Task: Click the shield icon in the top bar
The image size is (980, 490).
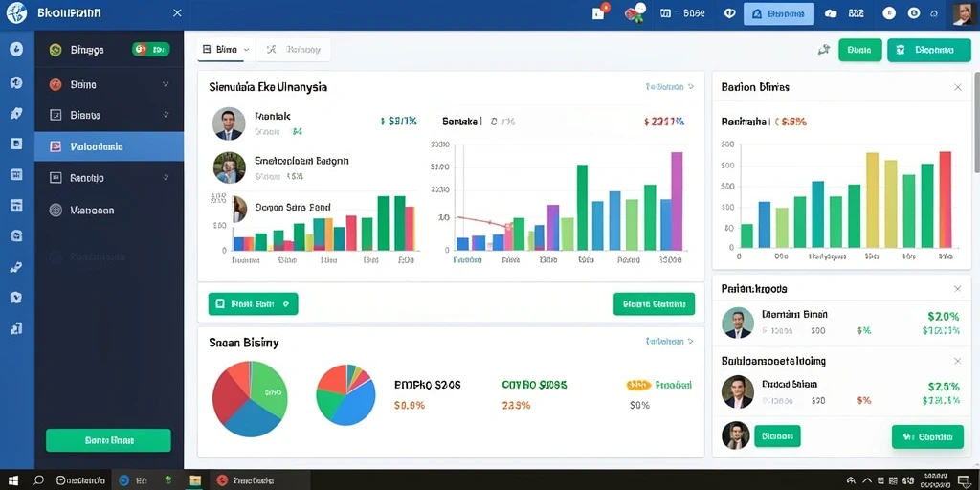Action: 729,13
